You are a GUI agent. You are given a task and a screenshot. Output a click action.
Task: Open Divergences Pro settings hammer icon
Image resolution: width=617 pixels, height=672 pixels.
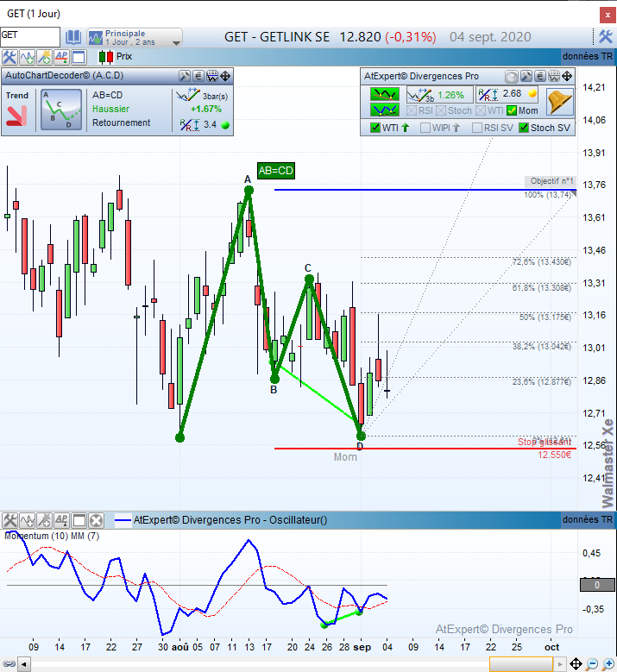point(526,77)
